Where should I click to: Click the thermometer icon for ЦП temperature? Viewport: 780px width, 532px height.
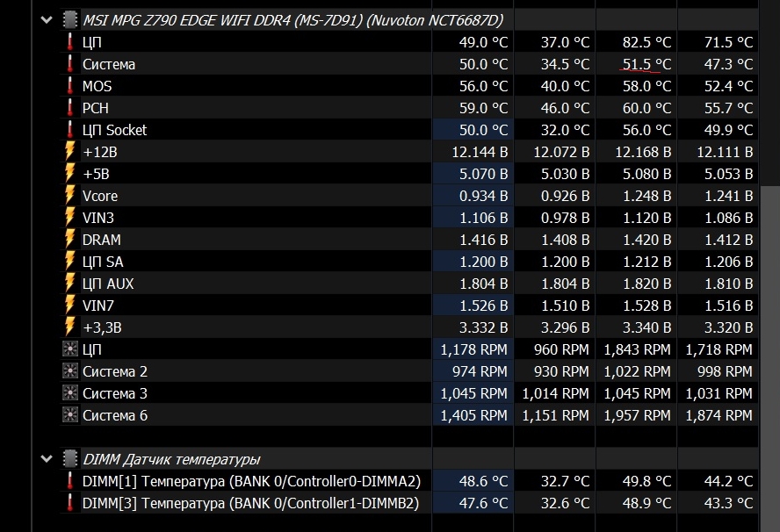pos(70,42)
